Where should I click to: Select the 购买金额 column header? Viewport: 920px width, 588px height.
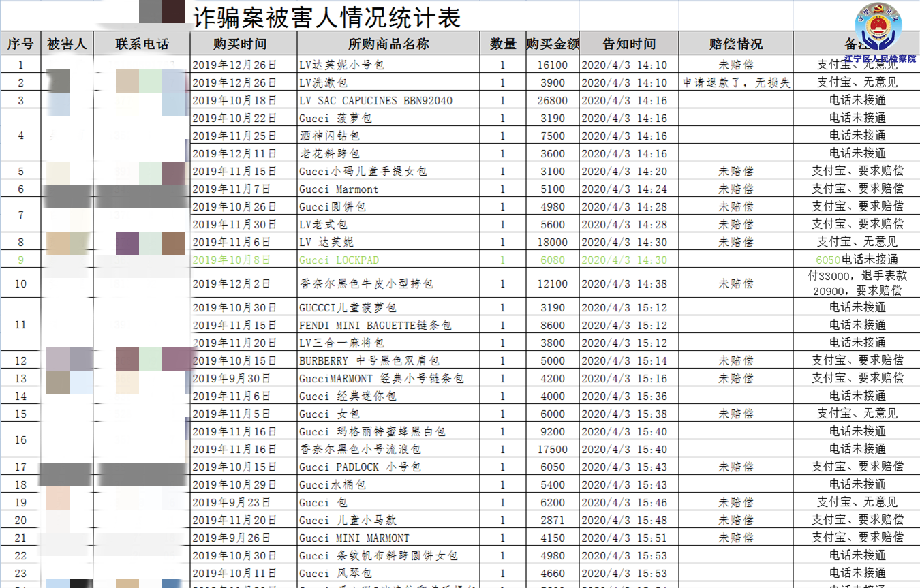tap(553, 44)
